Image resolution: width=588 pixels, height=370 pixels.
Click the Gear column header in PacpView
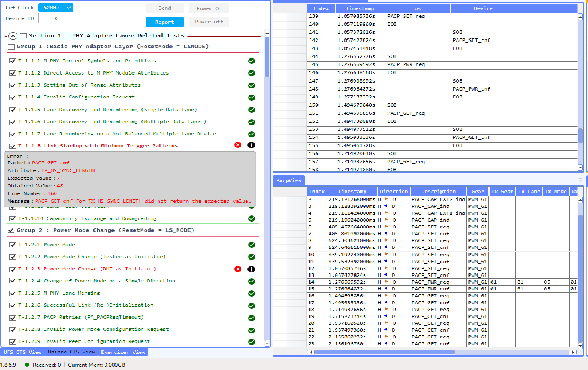(x=478, y=192)
